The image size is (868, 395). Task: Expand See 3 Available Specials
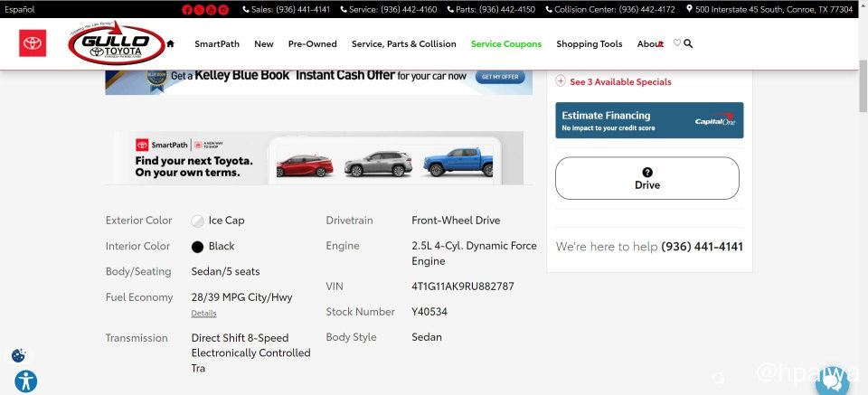[619, 81]
